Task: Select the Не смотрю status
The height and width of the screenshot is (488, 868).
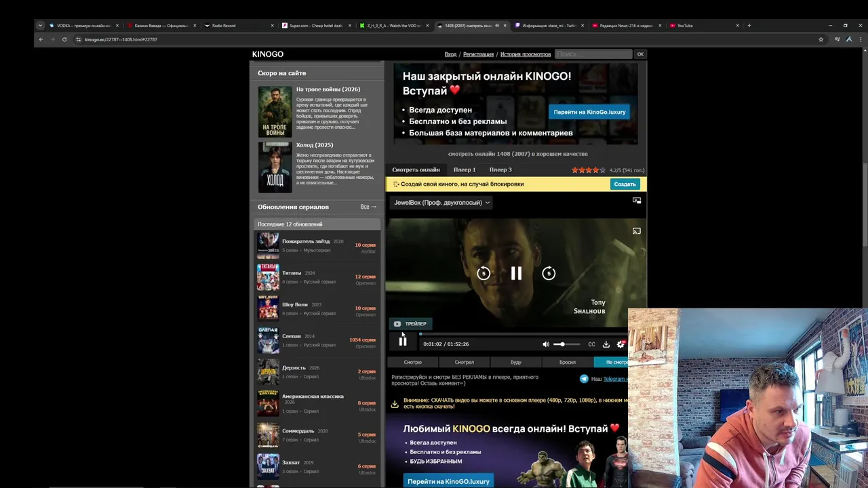Action: (x=612, y=362)
